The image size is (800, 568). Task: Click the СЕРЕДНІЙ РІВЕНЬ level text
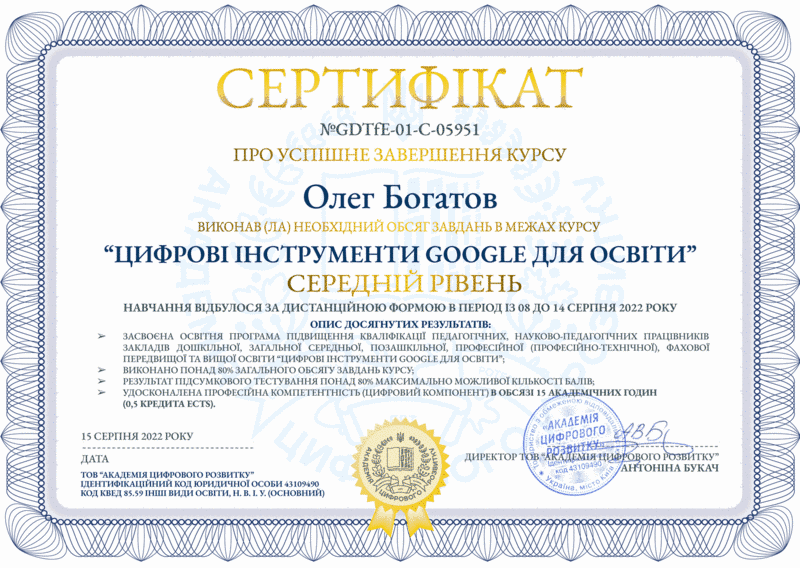coord(405,283)
